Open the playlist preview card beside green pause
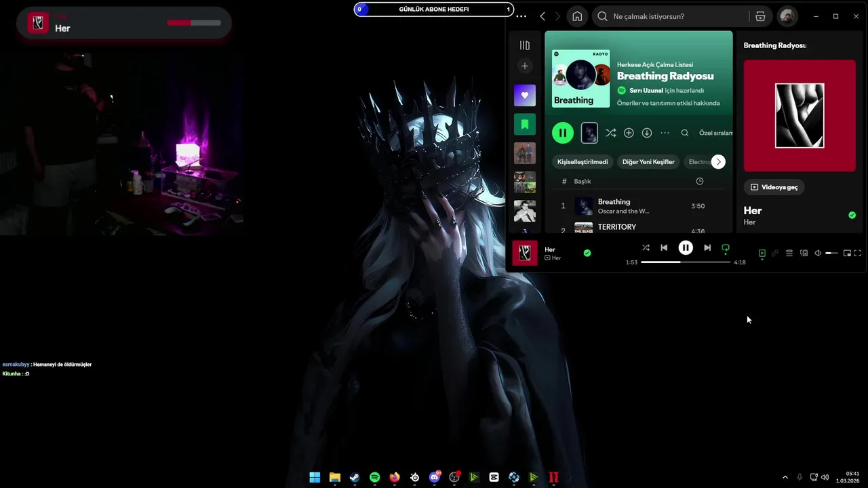This screenshot has width=868, height=488. pos(589,133)
